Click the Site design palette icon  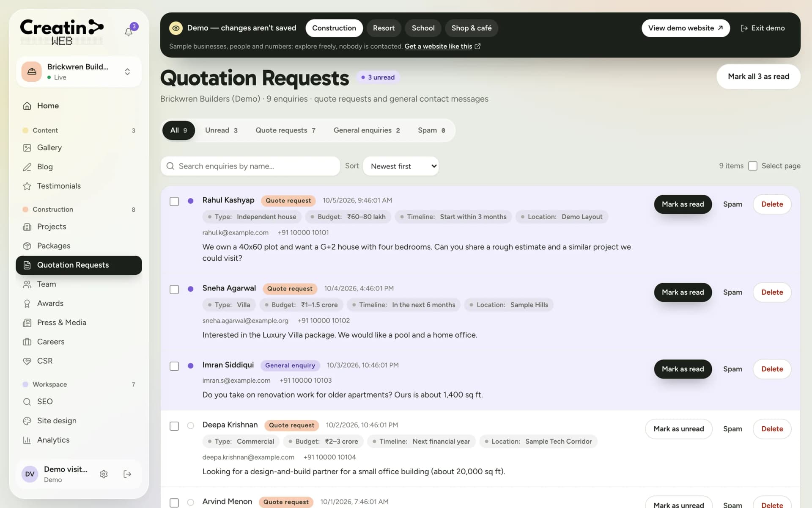[x=27, y=421]
